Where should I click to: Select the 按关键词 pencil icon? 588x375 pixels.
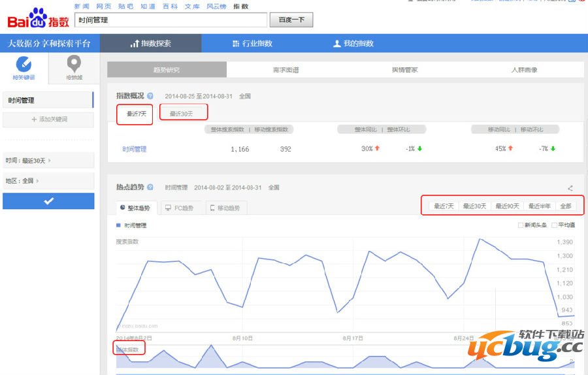(x=24, y=65)
